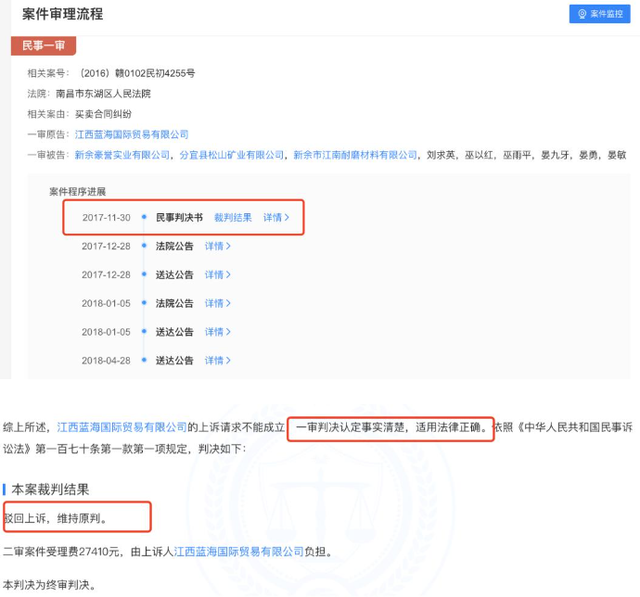Click defendant name 刘求英
The height and width of the screenshot is (597, 640).
click(441, 155)
